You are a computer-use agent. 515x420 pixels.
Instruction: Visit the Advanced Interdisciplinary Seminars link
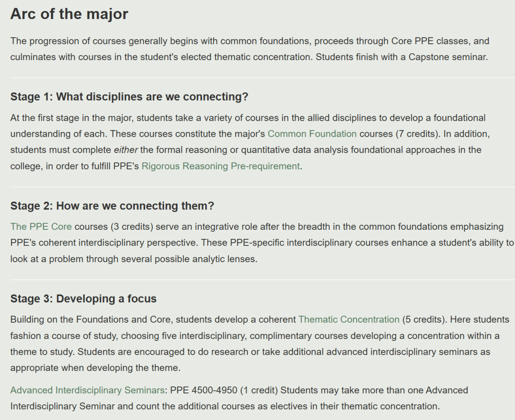[x=87, y=390]
